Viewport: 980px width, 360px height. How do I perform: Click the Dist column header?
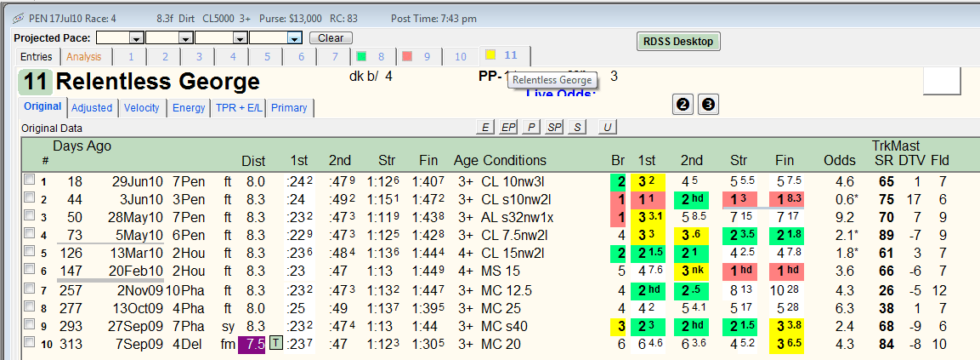(253, 160)
